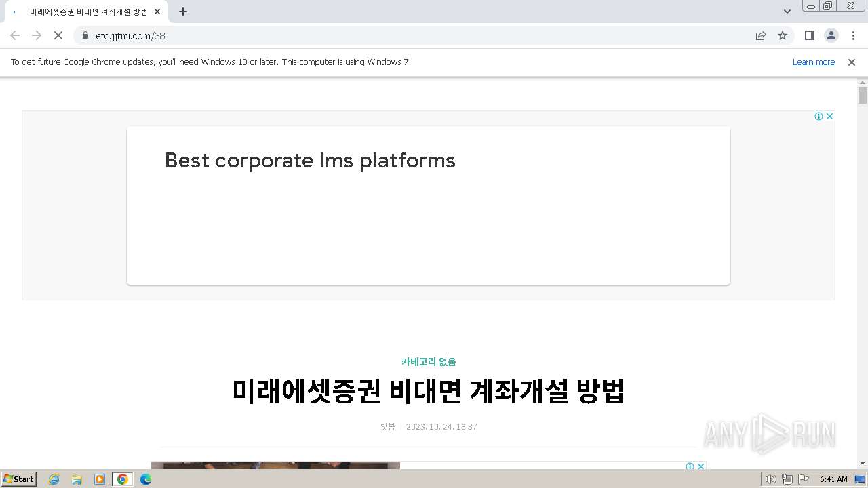Go back to previous page
The image size is (868, 488).
click(x=15, y=35)
